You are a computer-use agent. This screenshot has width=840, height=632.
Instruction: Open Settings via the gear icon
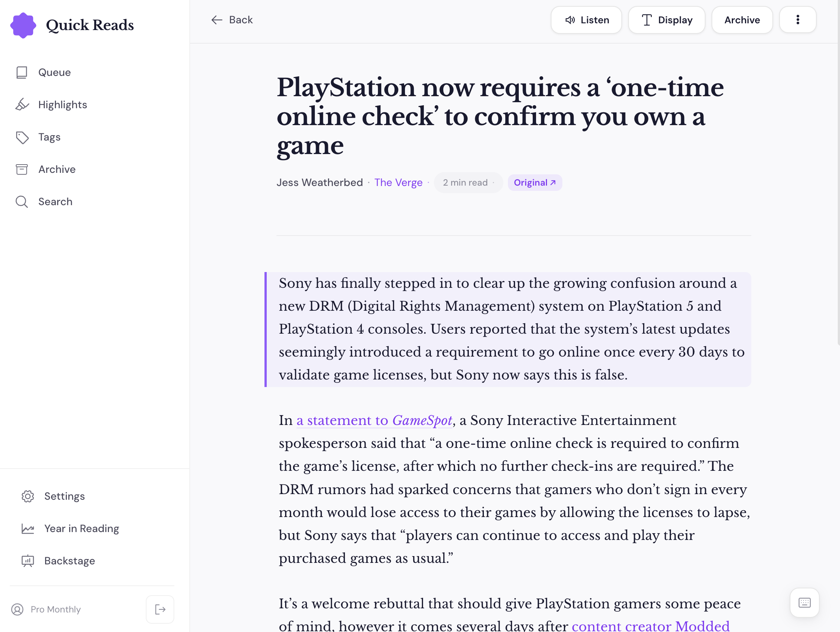(28, 496)
